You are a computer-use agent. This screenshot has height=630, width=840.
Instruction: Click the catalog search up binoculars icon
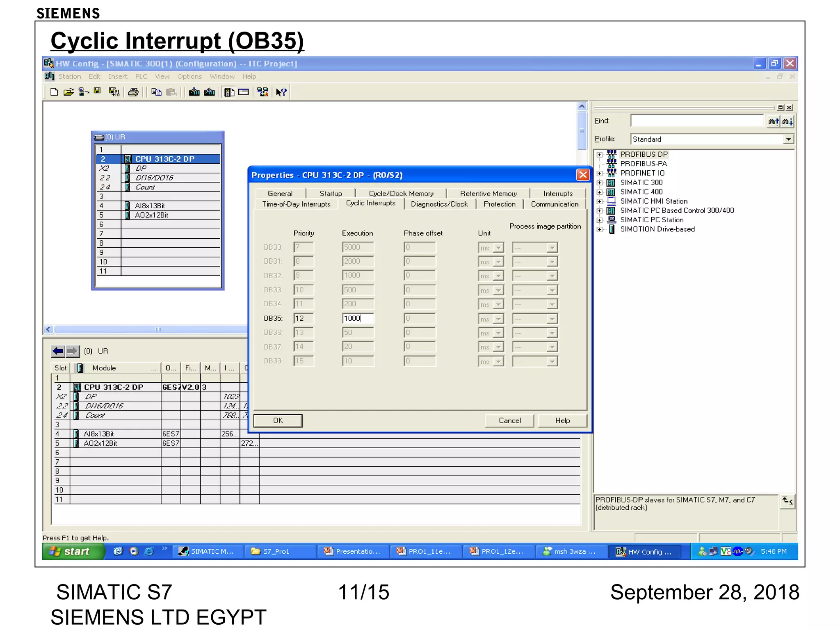(774, 121)
